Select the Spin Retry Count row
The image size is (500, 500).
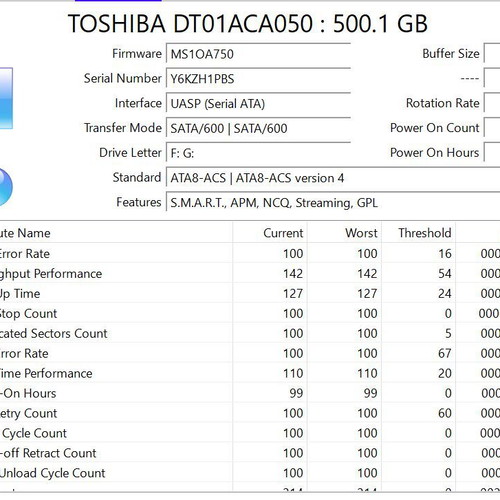coord(250,413)
